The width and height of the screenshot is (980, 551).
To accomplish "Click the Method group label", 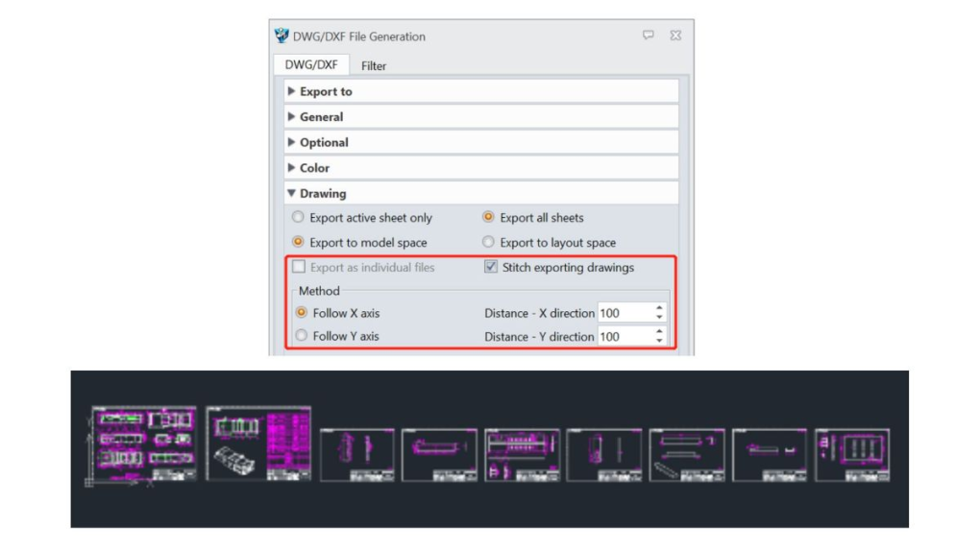I will pyautogui.click(x=319, y=291).
